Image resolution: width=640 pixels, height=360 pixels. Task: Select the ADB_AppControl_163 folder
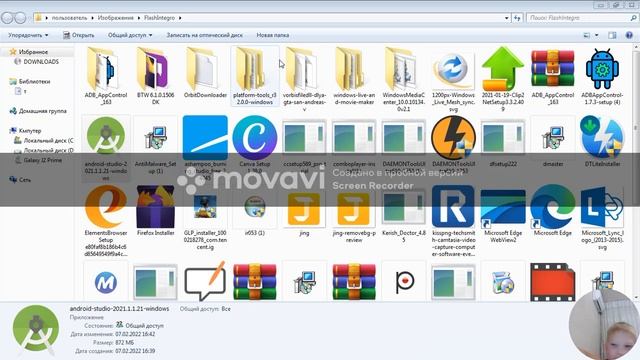pyautogui.click(x=106, y=76)
